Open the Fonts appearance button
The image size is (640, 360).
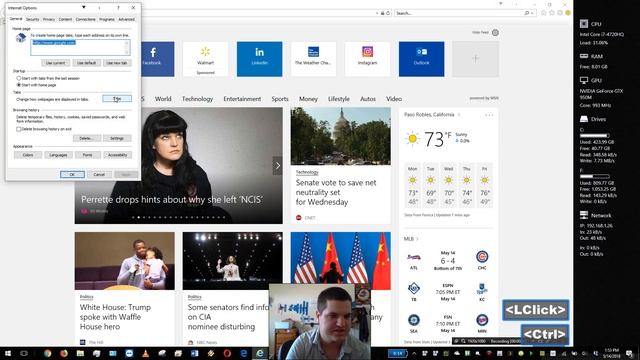click(x=87, y=155)
